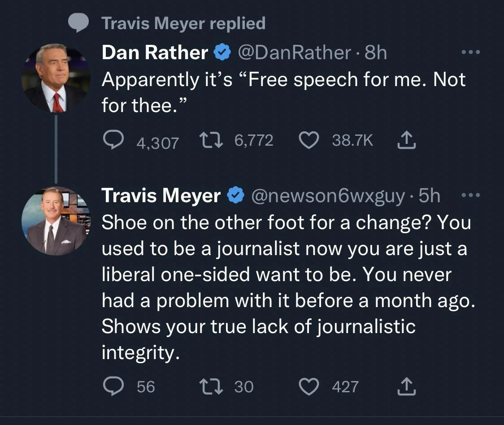Viewport: 504px width, 425px height.
Task: Open more options on Dan Rather's tweet
Action: click(470, 52)
